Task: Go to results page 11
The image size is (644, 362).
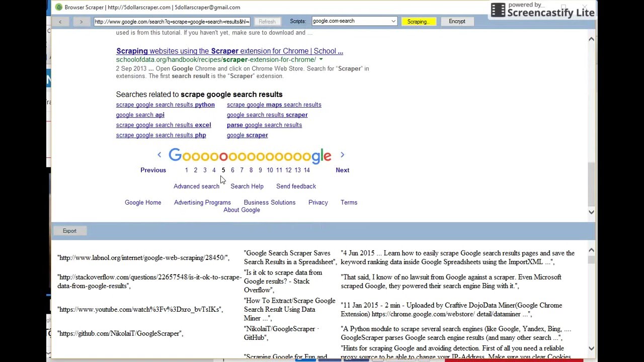Action: pos(279,170)
